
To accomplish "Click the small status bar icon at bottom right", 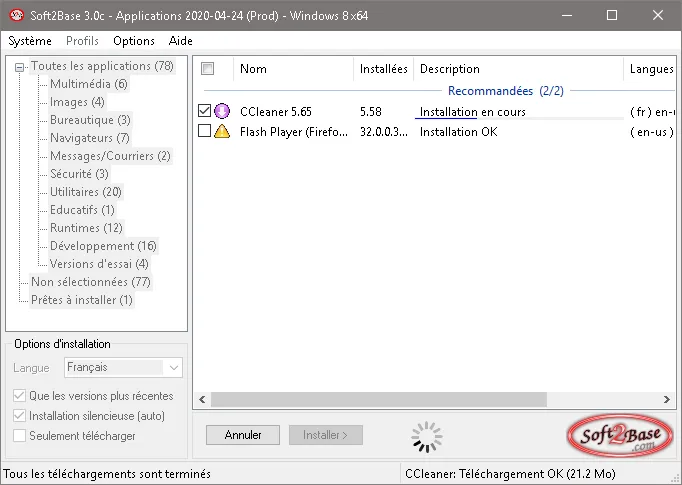I will (675, 478).
